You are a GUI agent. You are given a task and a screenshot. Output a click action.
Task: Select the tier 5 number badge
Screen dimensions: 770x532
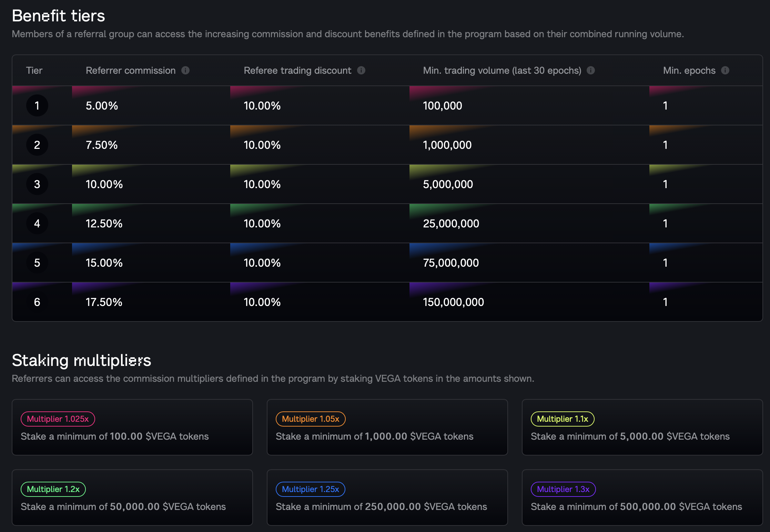pos(37,263)
